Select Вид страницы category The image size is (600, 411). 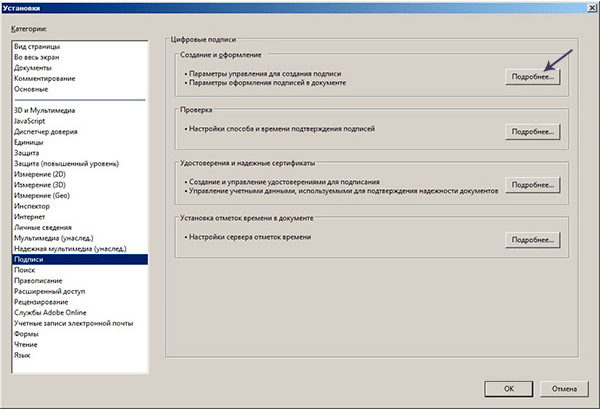37,47
